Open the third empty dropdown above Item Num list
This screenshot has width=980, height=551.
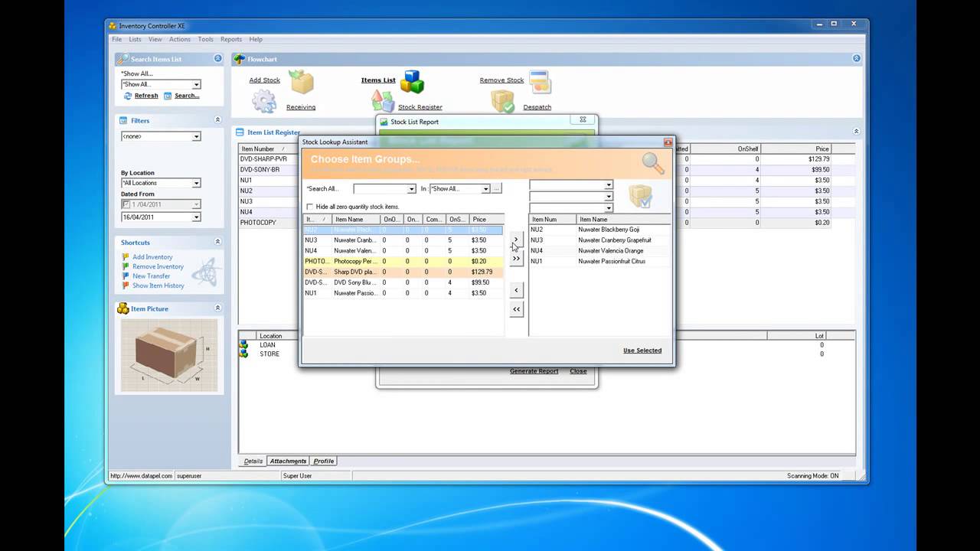click(x=609, y=208)
